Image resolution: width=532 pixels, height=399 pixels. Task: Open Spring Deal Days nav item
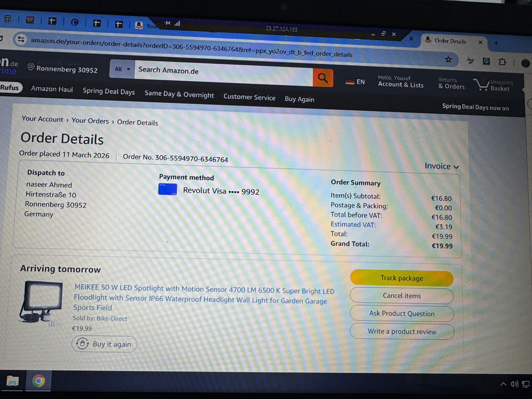[x=109, y=91]
